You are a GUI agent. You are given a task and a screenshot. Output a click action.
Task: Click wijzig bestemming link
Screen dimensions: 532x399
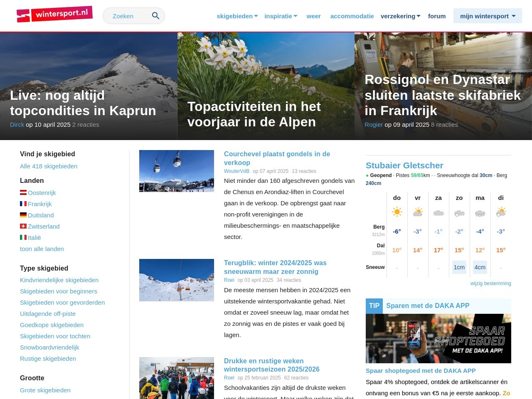click(x=491, y=283)
